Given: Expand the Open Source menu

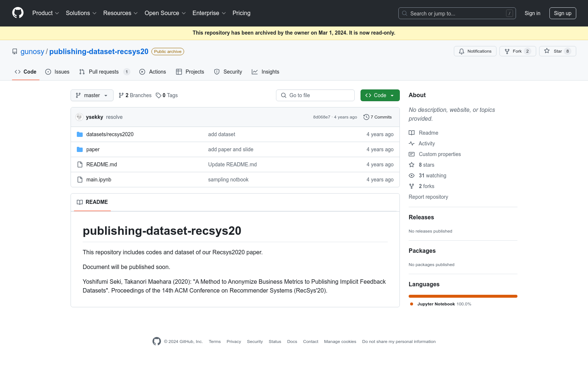Looking at the screenshot, I should click(165, 13).
